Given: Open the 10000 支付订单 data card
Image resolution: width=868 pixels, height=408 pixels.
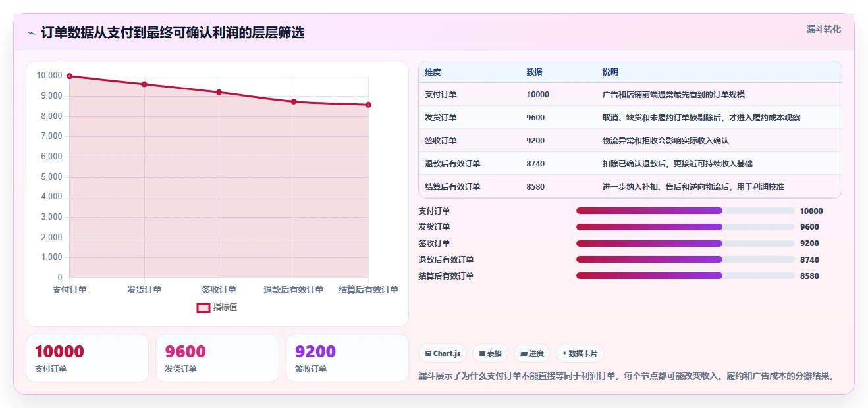Looking at the screenshot, I should (87, 358).
